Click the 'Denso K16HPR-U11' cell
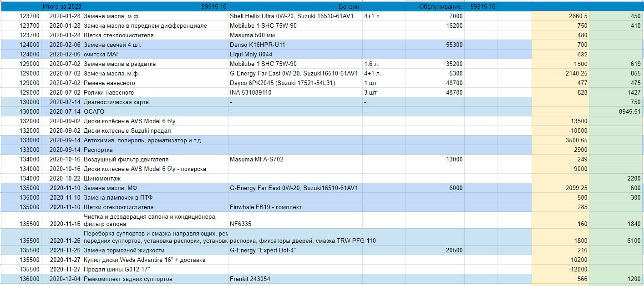This screenshot has width=644, height=286. [x=295, y=45]
